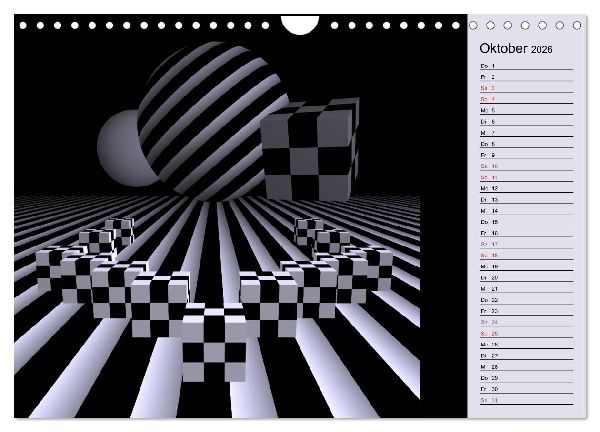Select the red So 4 row
This screenshot has width=600, height=432.
(x=527, y=99)
